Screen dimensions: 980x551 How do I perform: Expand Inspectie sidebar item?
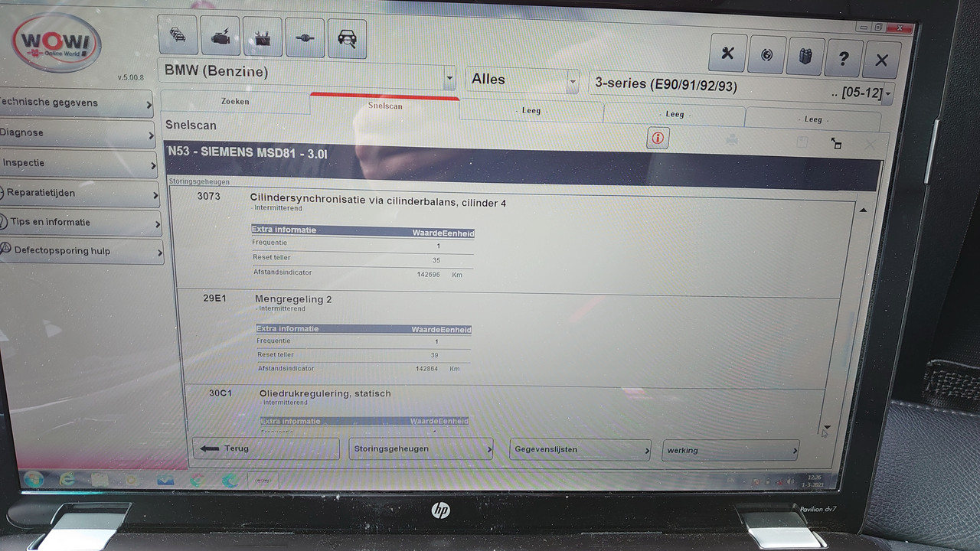pos(79,163)
